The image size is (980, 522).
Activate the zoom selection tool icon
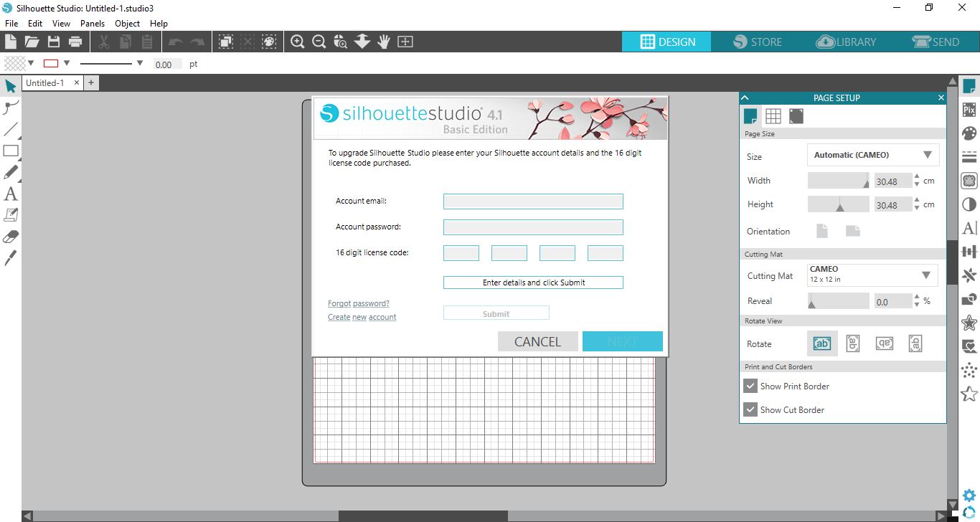pyautogui.click(x=341, y=42)
